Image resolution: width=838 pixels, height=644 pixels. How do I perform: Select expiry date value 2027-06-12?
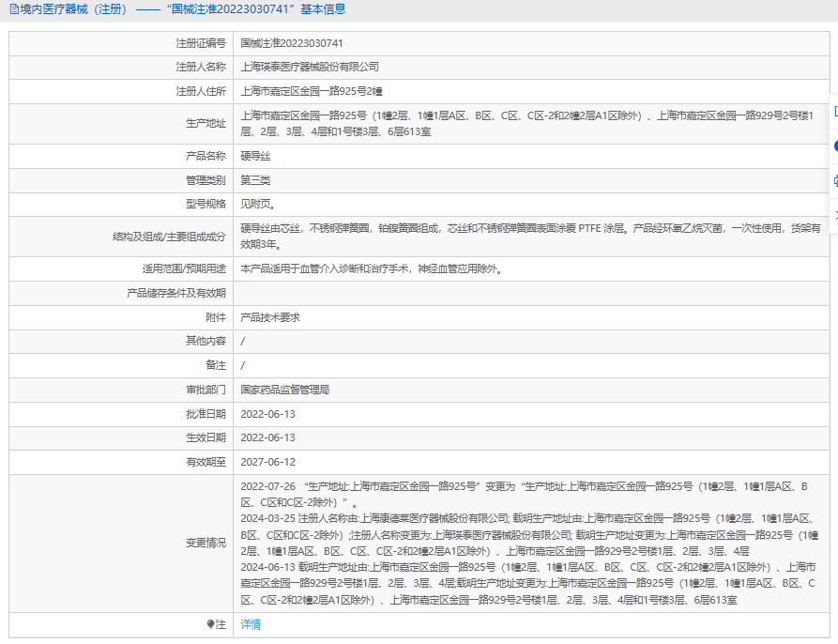tap(267, 462)
